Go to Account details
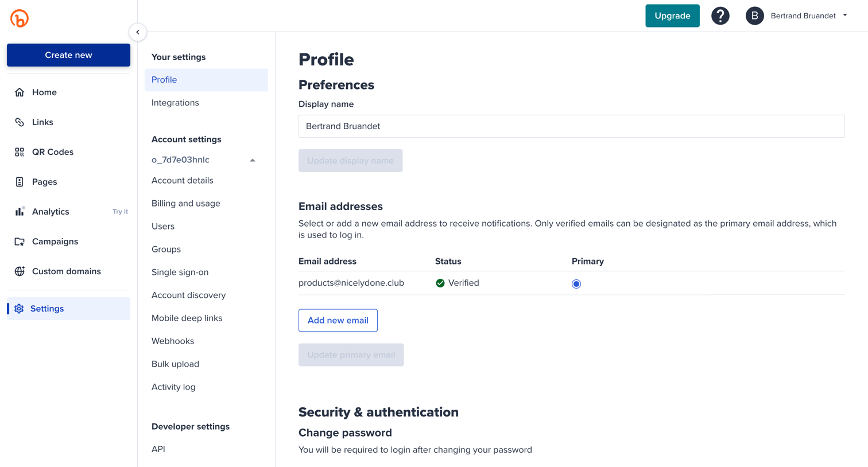Screen dimensions: 868x467 coord(183,181)
